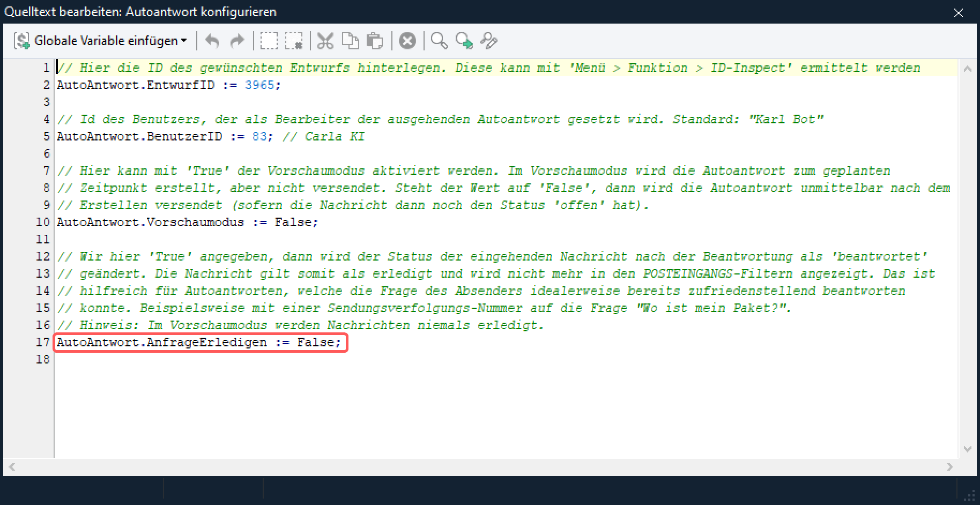Open search with the magnifier icon
Viewport: 980px width, 505px height.
(439, 41)
